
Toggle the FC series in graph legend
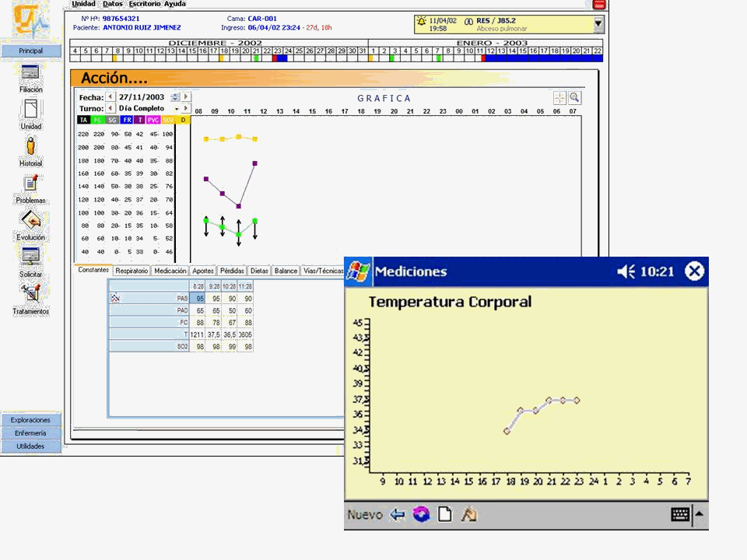pyautogui.click(x=98, y=120)
